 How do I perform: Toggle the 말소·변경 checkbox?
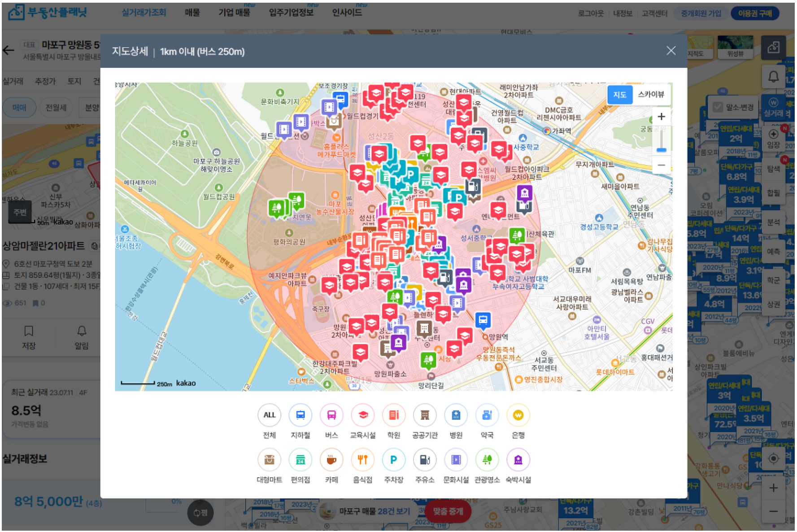tap(718, 107)
